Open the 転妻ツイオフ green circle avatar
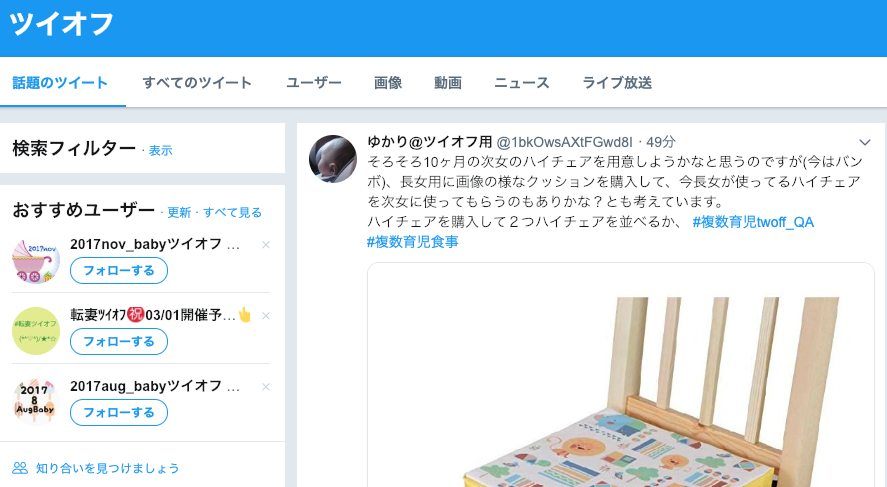Image resolution: width=887 pixels, height=487 pixels. click(36, 331)
